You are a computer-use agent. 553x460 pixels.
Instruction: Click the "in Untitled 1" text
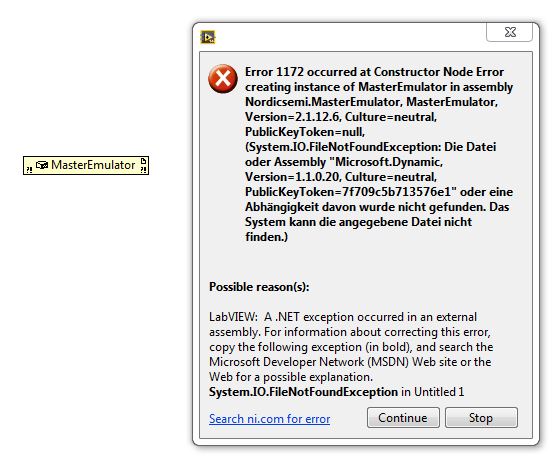pos(432,392)
